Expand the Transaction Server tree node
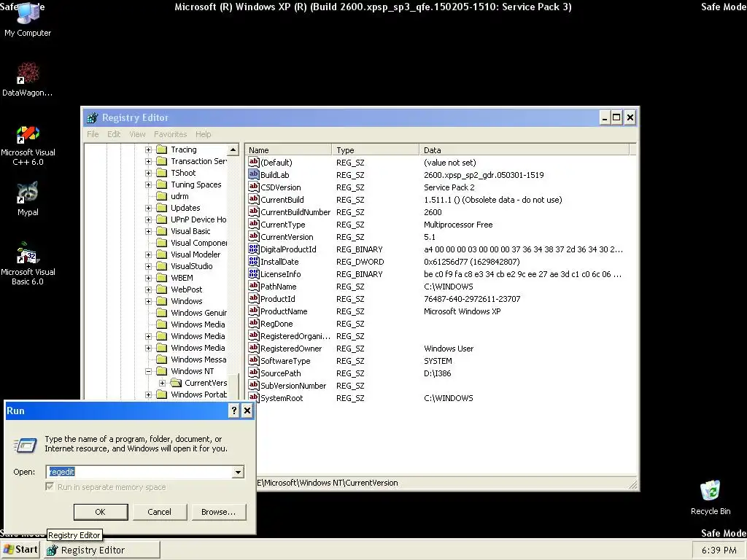 [x=148, y=161]
